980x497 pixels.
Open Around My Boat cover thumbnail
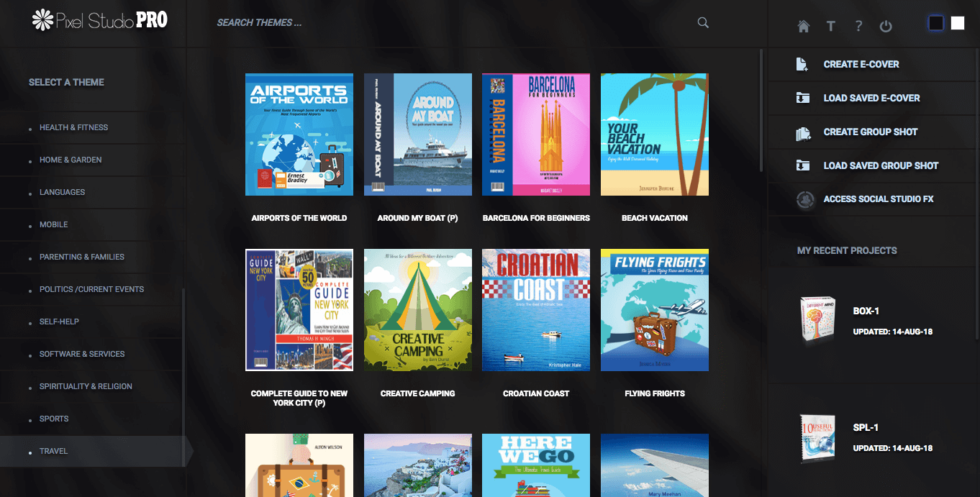(x=418, y=134)
